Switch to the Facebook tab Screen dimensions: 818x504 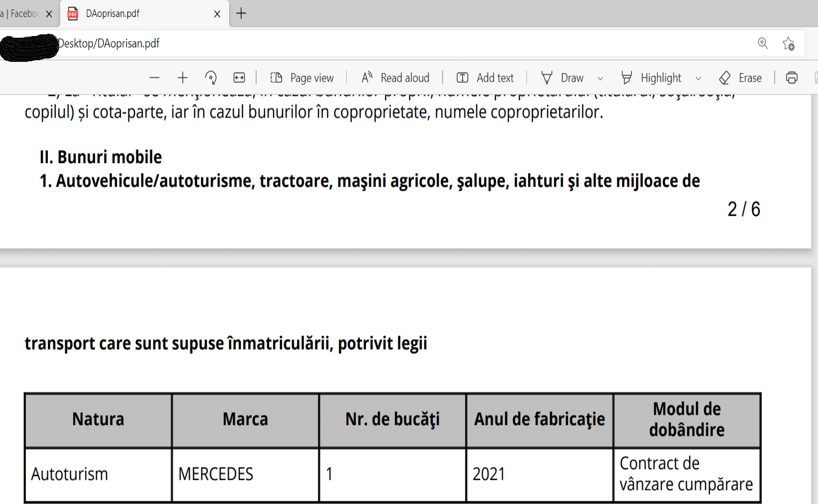[23, 13]
